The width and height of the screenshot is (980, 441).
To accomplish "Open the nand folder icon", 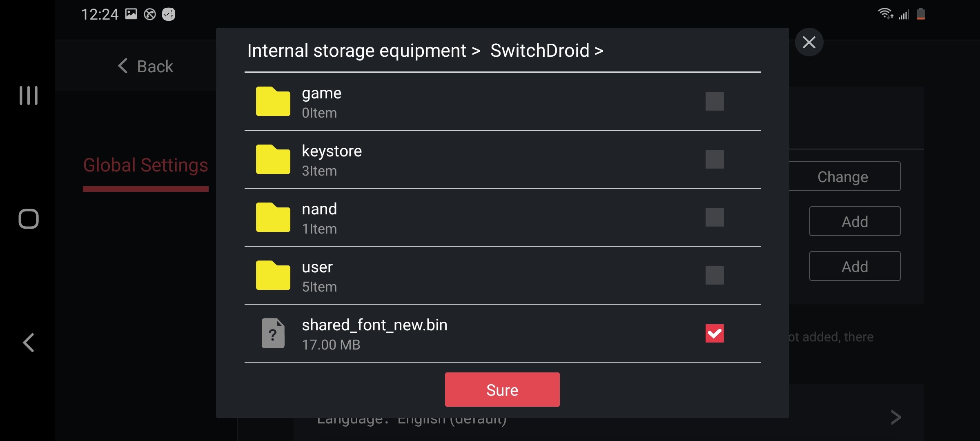I will point(273,217).
